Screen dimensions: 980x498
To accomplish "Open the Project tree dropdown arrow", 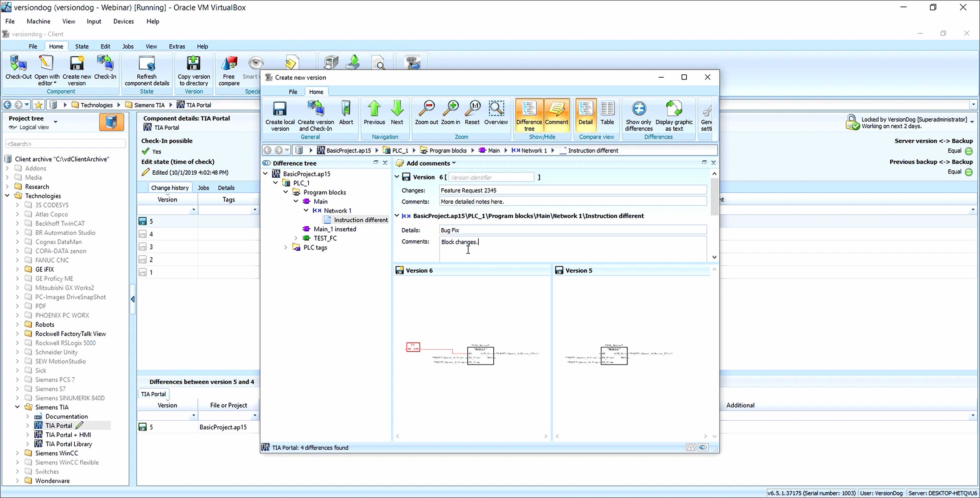I will point(55,122).
